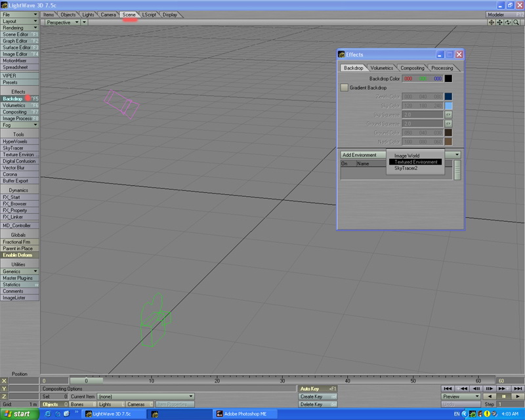525x420 pixels.
Task: Open the Graph Editor
Action: [20, 41]
